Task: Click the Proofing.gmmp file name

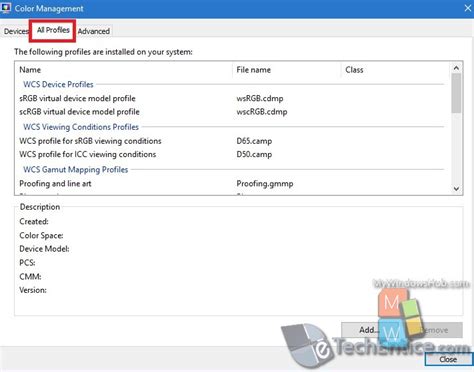Action: 265,184
